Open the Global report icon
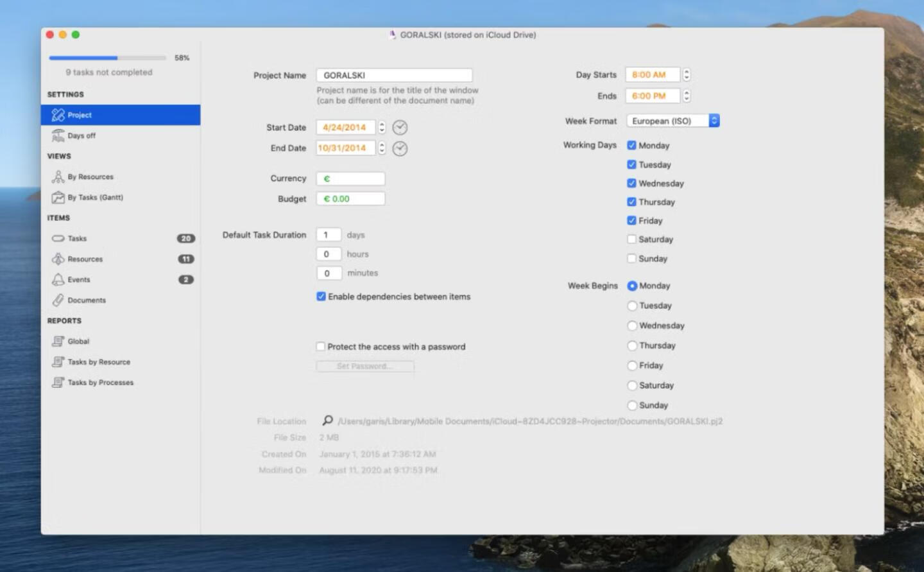This screenshot has width=924, height=572. pyautogui.click(x=58, y=341)
